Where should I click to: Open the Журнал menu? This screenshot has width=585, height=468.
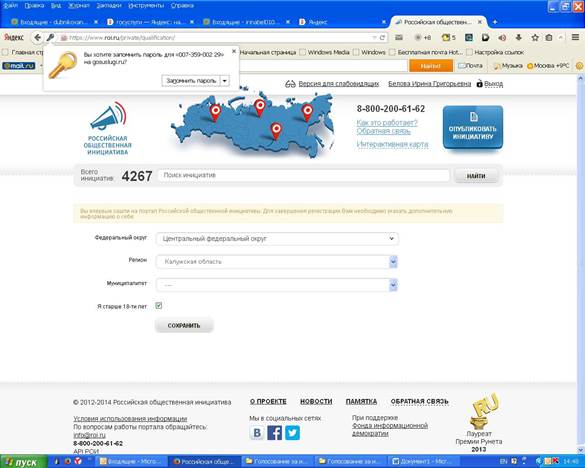point(79,6)
